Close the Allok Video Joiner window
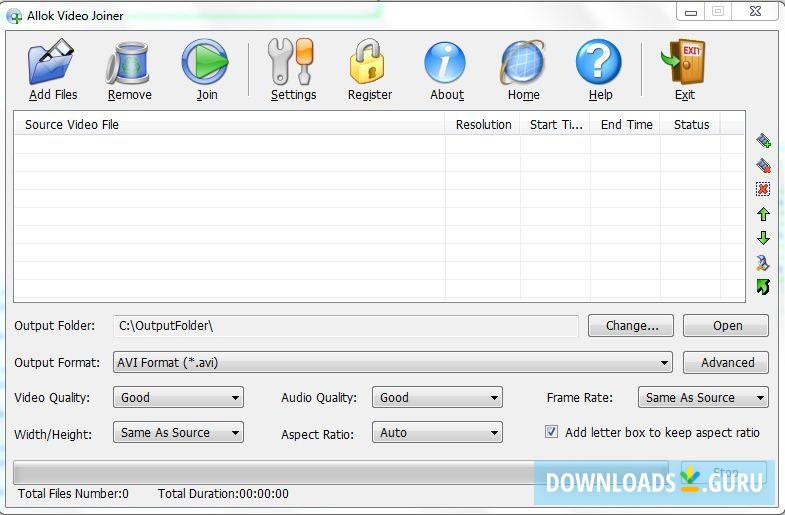Image resolution: width=785 pixels, height=515 pixels. (x=755, y=12)
